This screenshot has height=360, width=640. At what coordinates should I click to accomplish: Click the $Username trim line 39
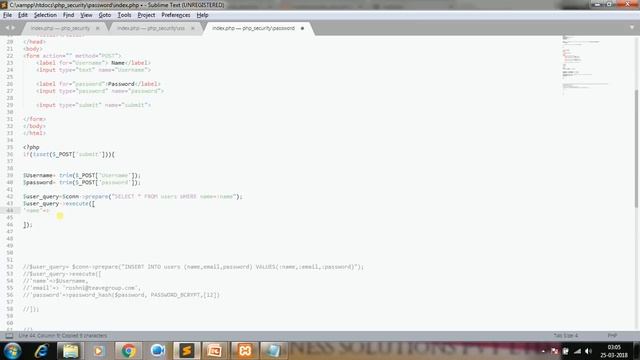[x=82, y=176]
